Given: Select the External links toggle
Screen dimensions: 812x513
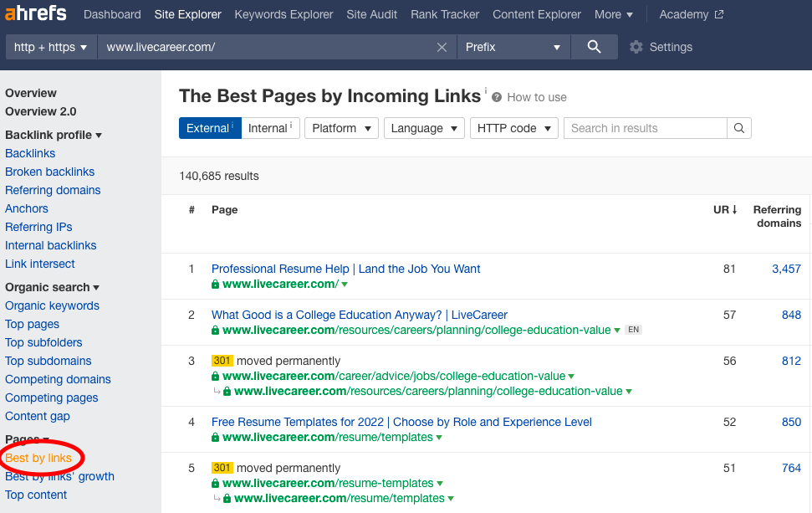Looking at the screenshot, I should tap(210, 128).
